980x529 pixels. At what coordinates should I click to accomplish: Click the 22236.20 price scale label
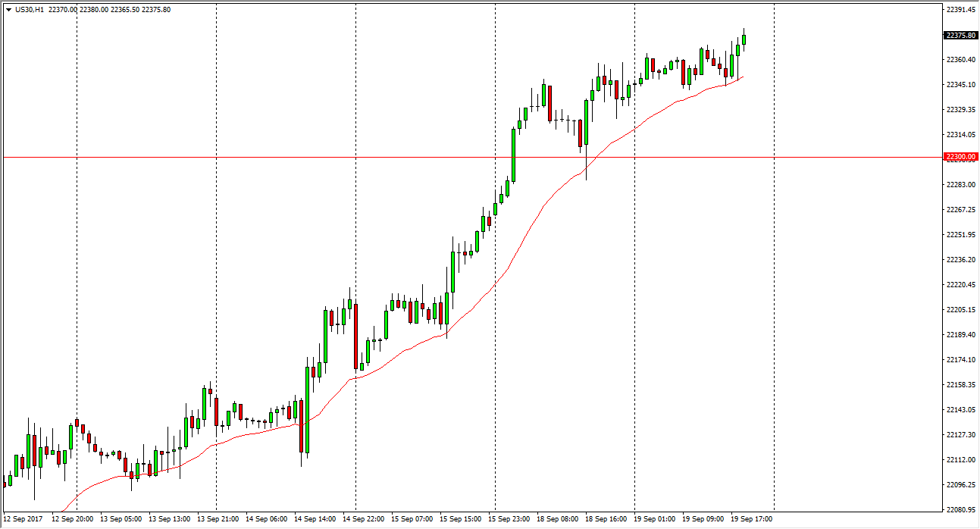pos(960,260)
